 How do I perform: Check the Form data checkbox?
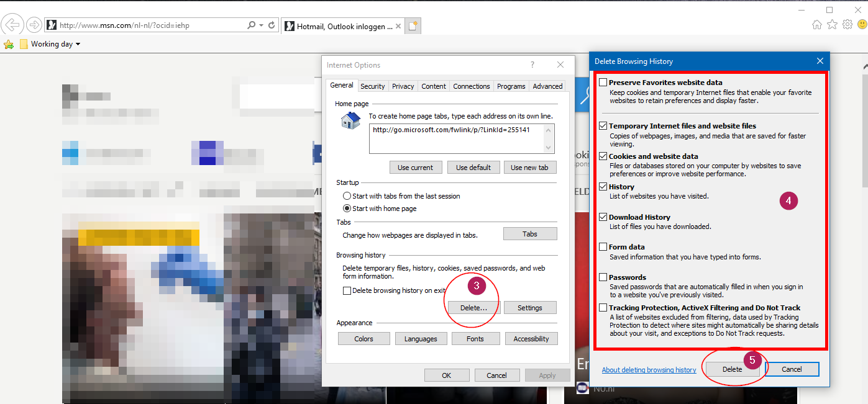603,247
